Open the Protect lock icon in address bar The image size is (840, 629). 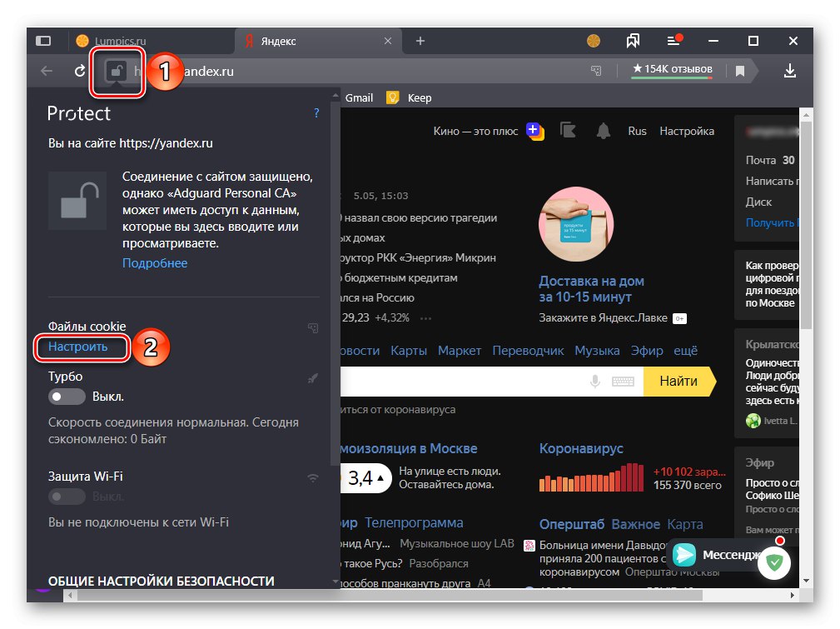tap(115, 71)
